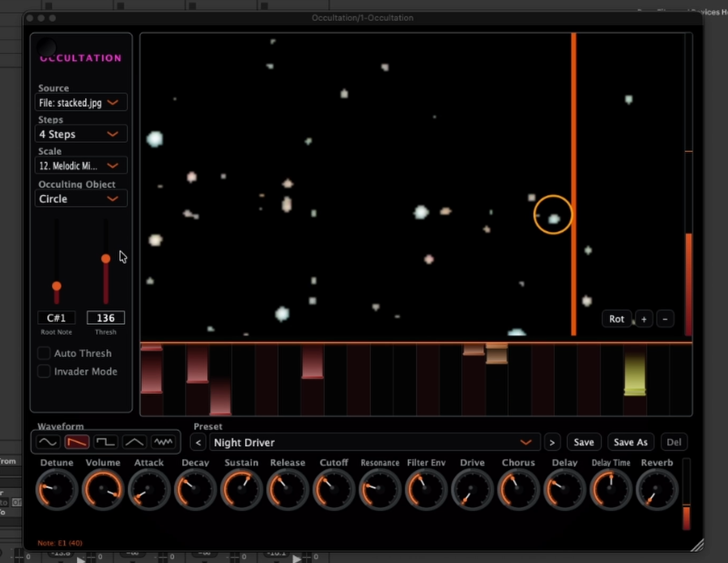The width and height of the screenshot is (728, 563).
Task: Click the Thresh slider handle
Action: [x=106, y=258]
